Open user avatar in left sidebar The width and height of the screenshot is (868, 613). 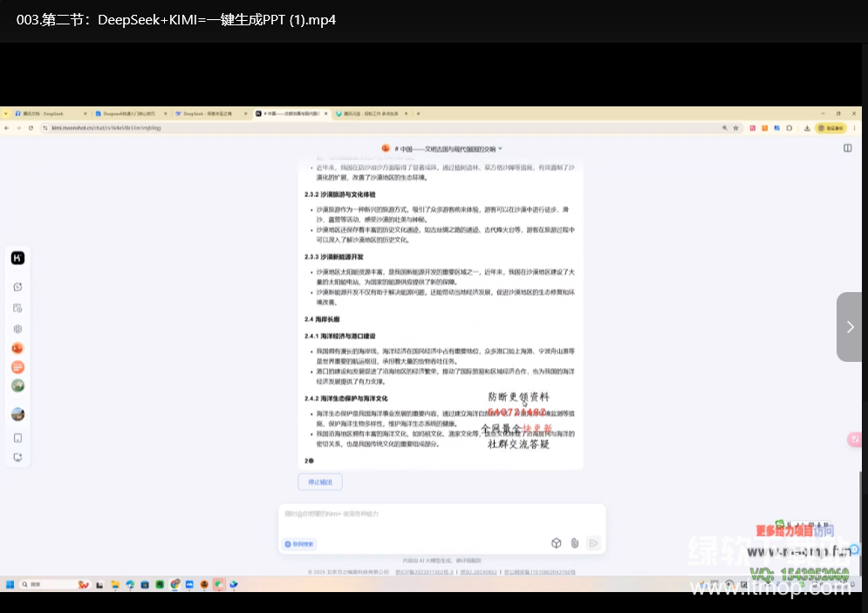(x=17, y=414)
